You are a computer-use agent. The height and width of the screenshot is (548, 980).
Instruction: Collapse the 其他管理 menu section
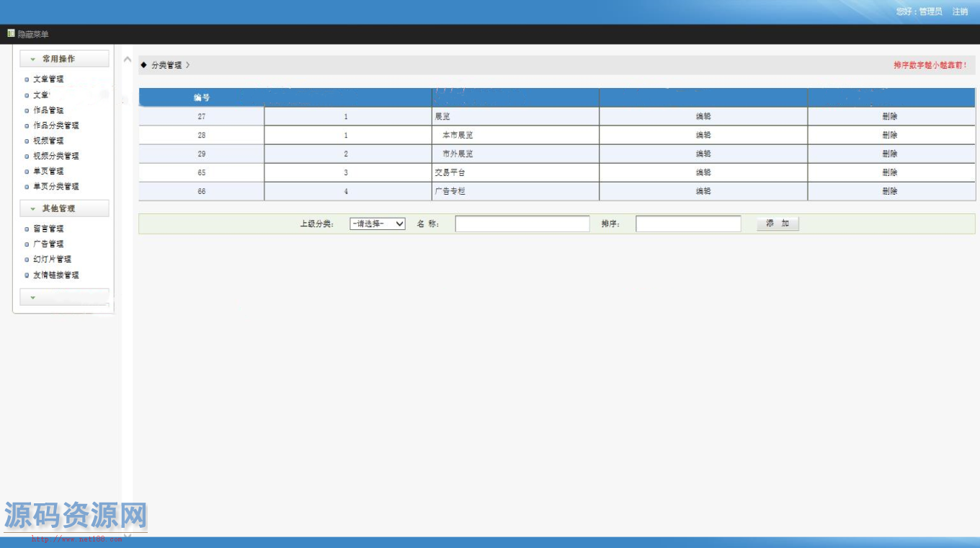64,208
